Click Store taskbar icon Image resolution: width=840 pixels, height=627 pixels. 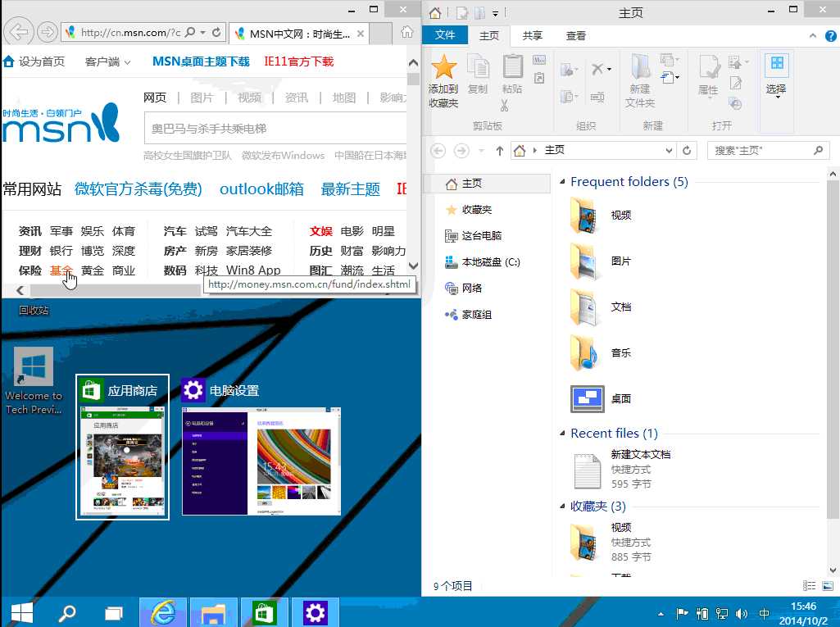point(264,612)
